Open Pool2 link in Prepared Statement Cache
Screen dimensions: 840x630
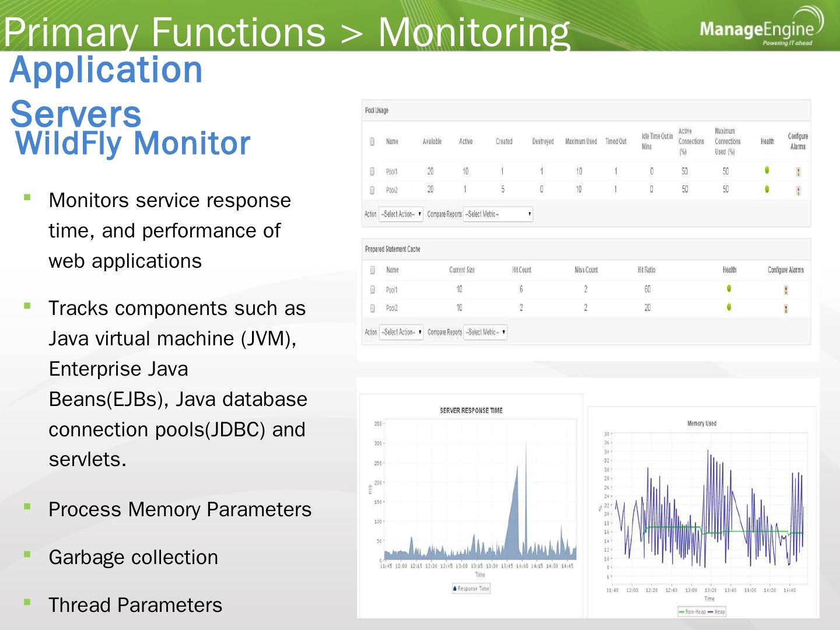[391, 308]
